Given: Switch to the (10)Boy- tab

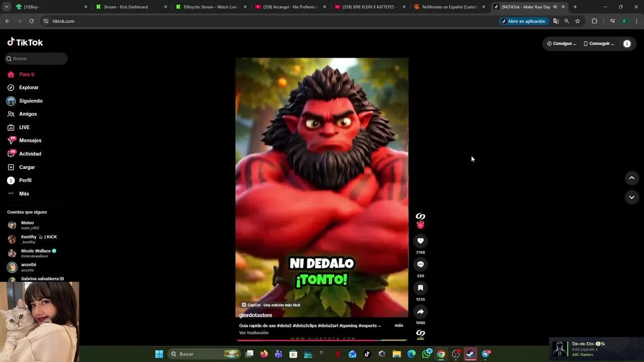Looking at the screenshot, I should pyautogui.click(x=51, y=7).
